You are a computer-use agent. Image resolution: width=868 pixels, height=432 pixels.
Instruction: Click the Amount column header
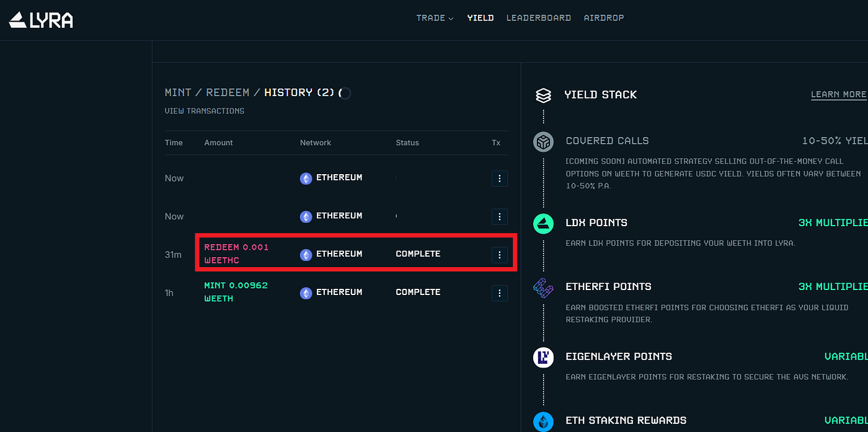(x=218, y=143)
